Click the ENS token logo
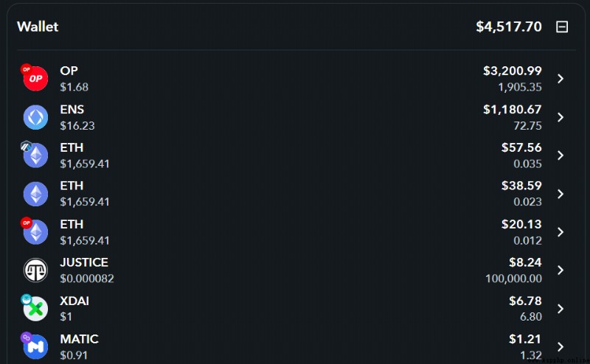This screenshot has width=590, height=364. [x=35, y=117]
